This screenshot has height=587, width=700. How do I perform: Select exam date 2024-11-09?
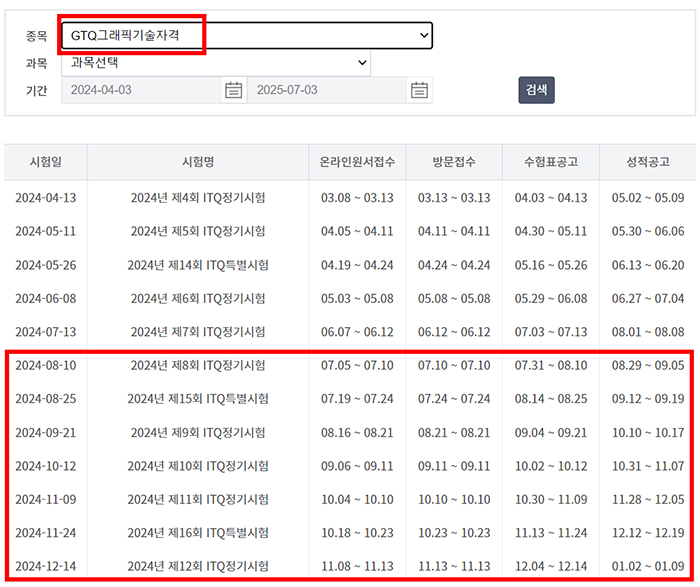point(46,500)
